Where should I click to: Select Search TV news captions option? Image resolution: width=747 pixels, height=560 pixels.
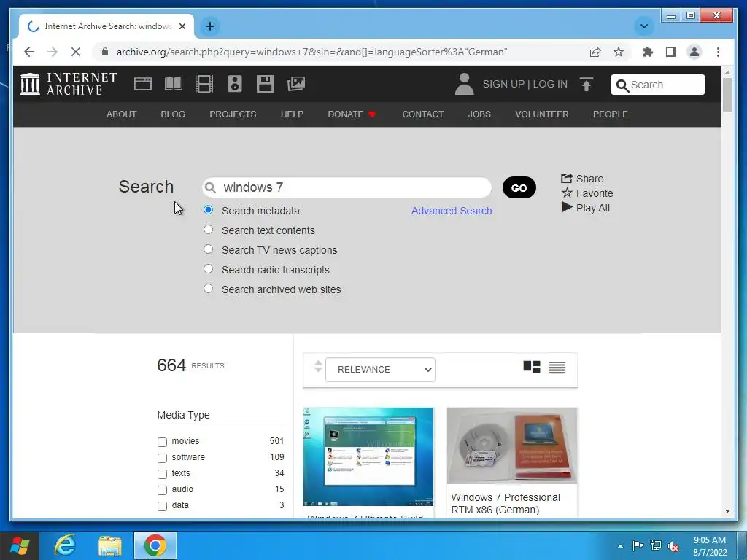point(208,249)
